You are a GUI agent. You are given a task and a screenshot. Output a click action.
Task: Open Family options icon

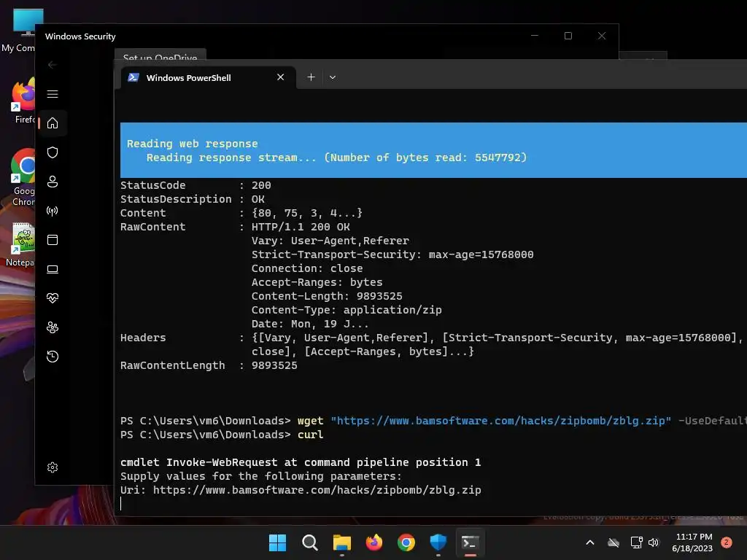pos(53,327)
